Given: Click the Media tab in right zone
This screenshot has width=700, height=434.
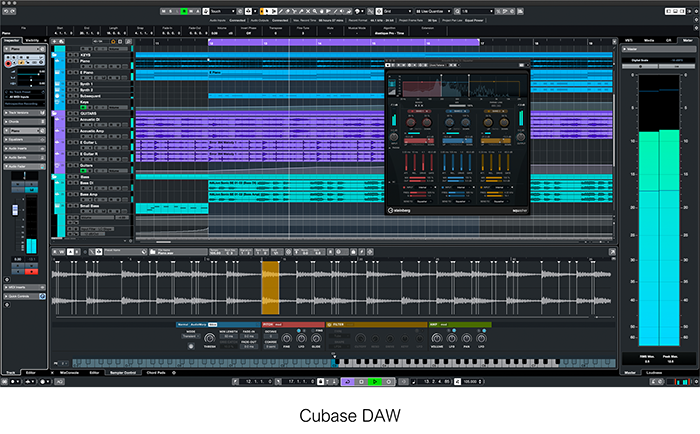Looking at the screenshot, I should tap(651, 40).
